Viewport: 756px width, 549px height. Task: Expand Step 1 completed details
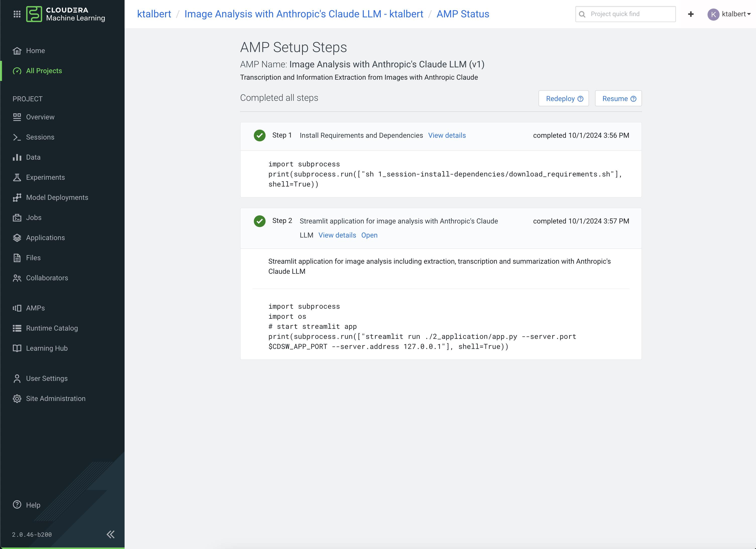[447, 136]
